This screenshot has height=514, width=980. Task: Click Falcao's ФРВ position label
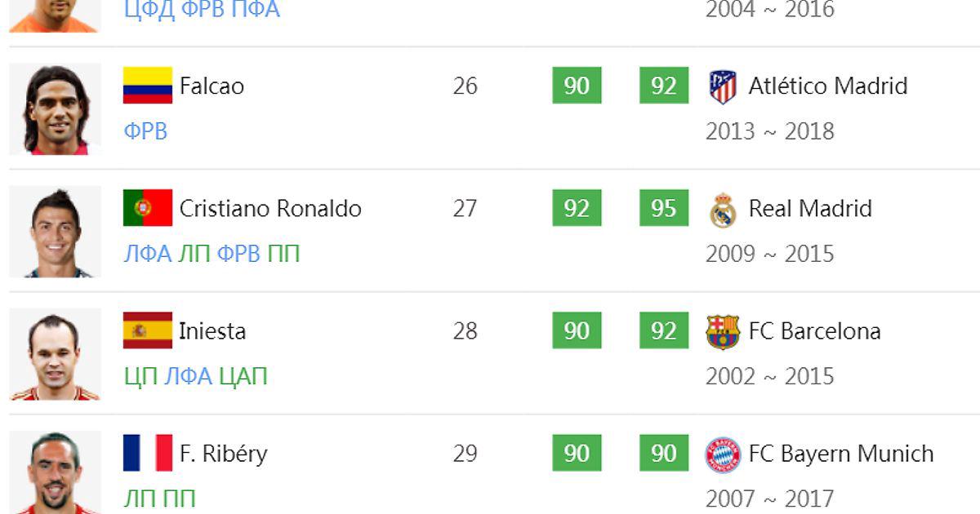point(145,131)
